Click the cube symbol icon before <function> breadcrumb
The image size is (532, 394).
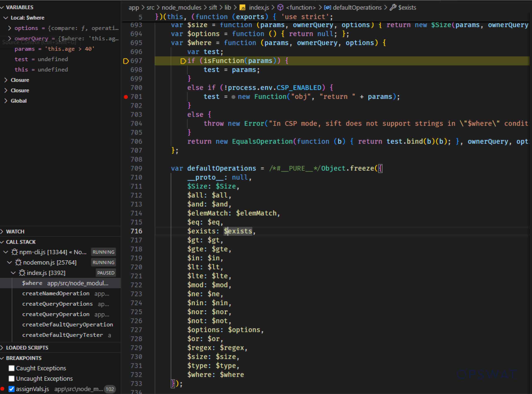point(281,7)
